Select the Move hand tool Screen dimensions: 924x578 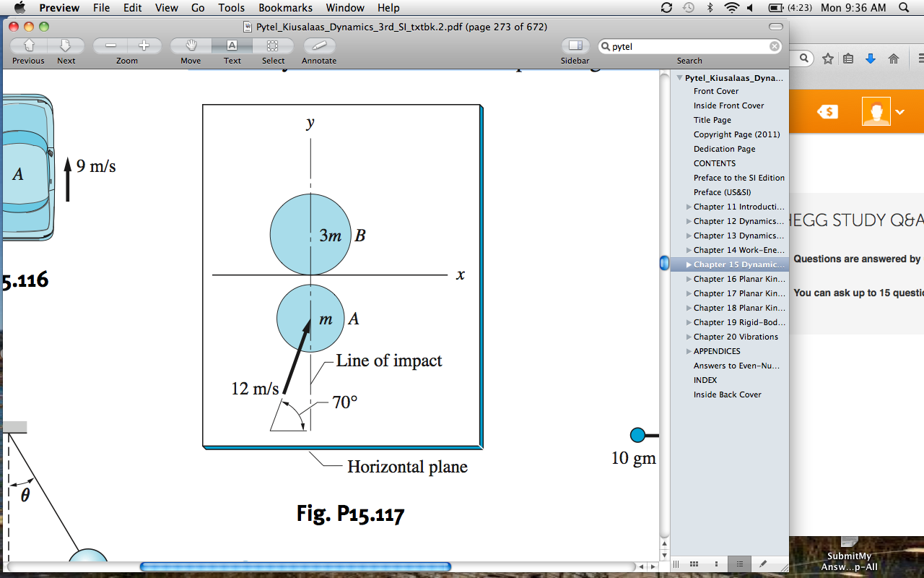click(190, 45)
